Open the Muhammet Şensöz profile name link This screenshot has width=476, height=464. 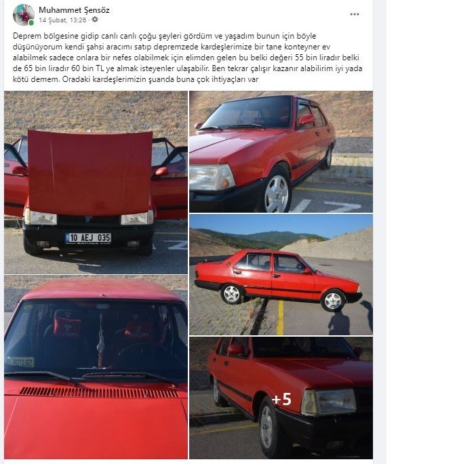pos(74,10)
